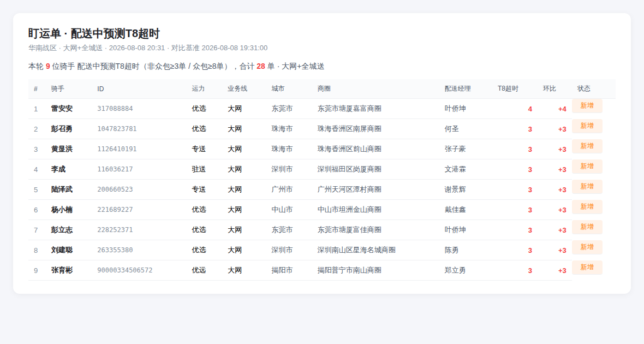Click rider ID 200660523

[x=115, y=189]
